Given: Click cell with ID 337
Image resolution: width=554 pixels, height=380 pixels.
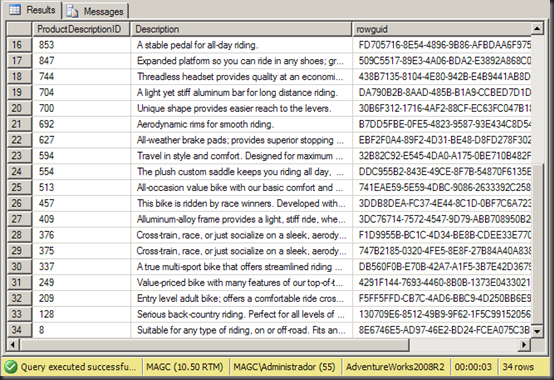Looking at the screenshot, I should point(81,266).
